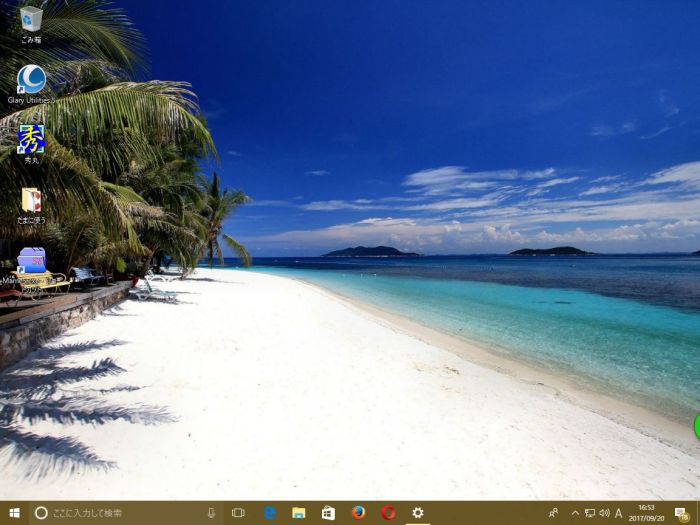Click the red round app taskbar icon

[x=388, y=512]
